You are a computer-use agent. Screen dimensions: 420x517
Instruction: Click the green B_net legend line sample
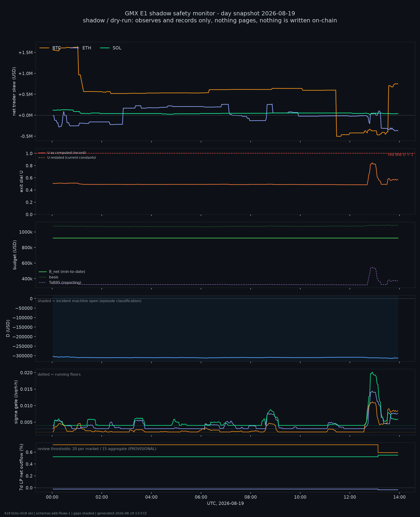43,272
